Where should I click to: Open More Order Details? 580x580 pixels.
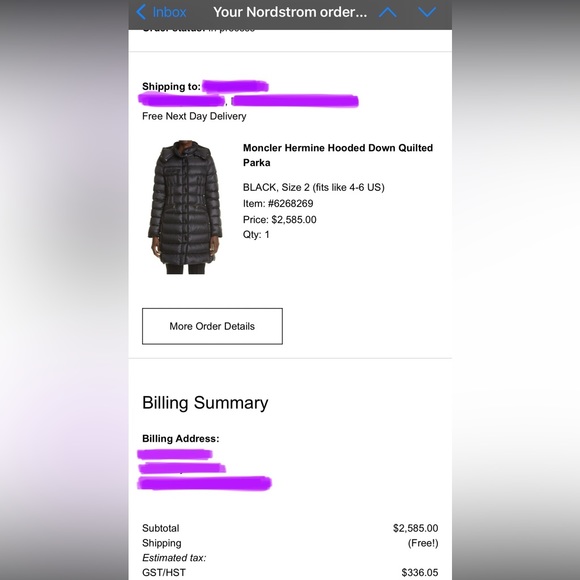[x=212, y=326]
